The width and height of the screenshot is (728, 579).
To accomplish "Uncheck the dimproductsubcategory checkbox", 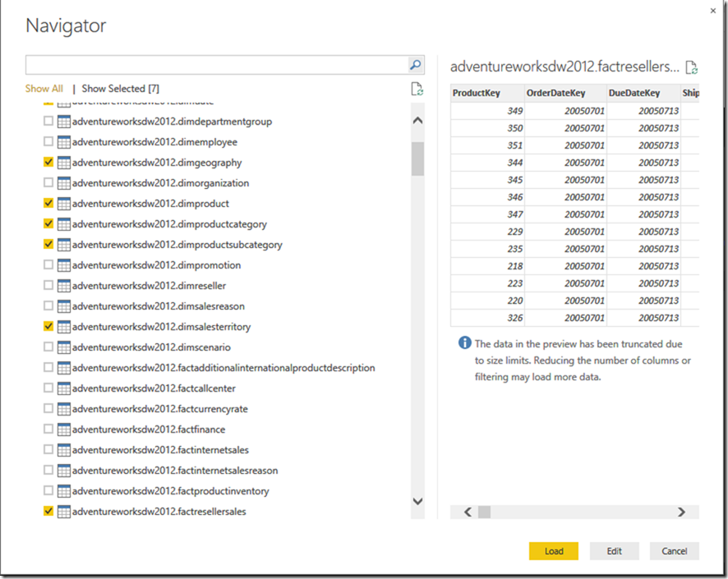I will click(x=48, y=244).
